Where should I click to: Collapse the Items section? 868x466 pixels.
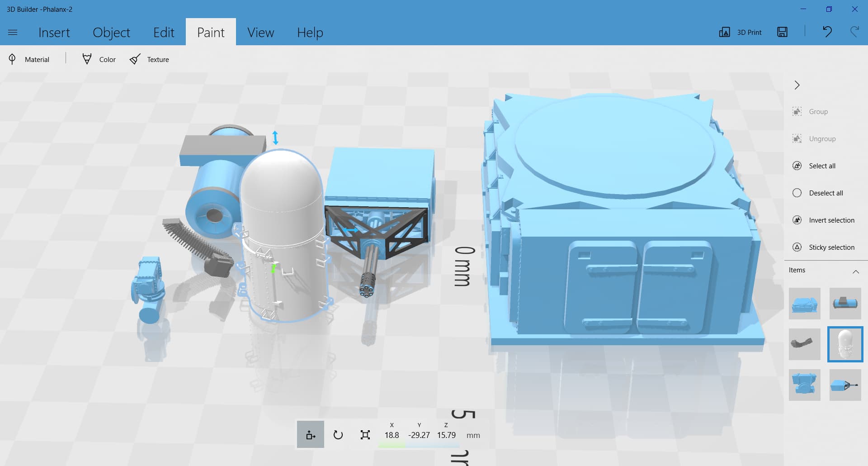click(x=855, y=271)
